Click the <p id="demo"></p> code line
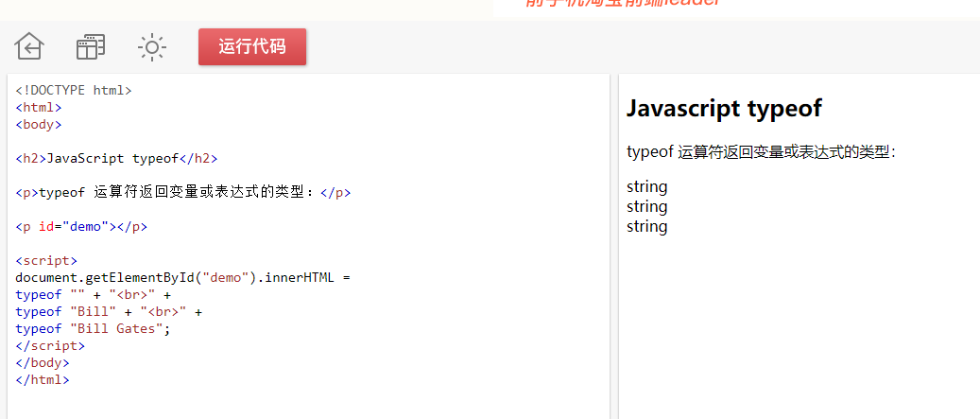The width and height of the screenshot is (980, 419). point(81,226)
